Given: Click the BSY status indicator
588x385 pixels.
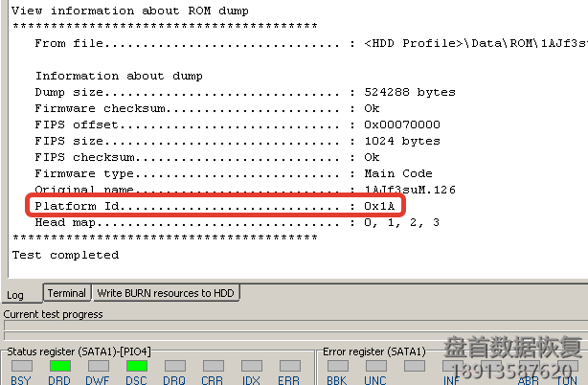Looking at the screenshot, I should point(21,366).
